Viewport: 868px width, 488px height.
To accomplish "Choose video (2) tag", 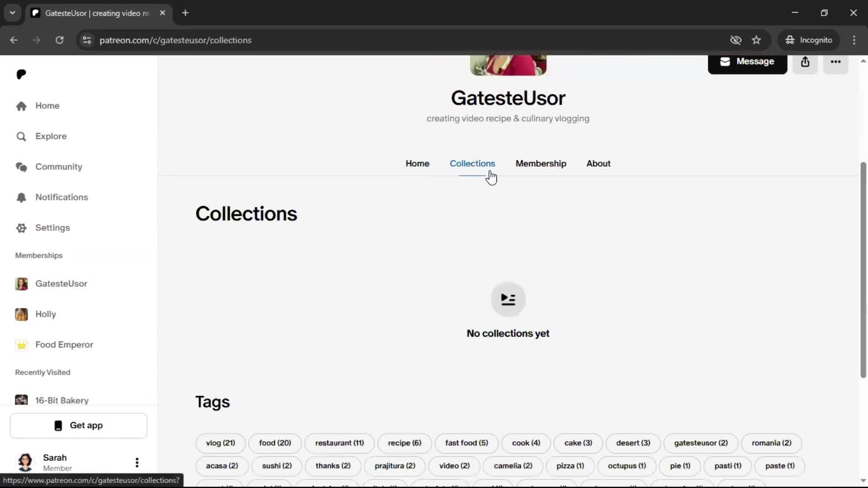I will tap(454, 466).
